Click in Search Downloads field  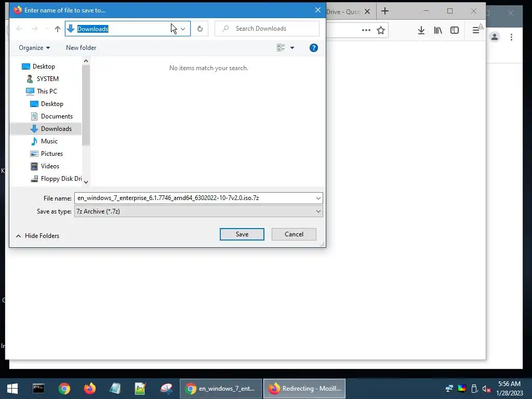point(267,29)
